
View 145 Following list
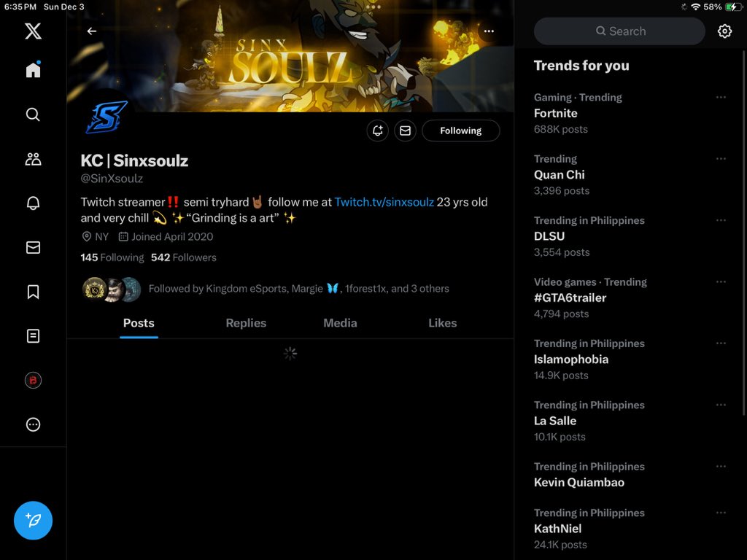(x=112, y=257)
